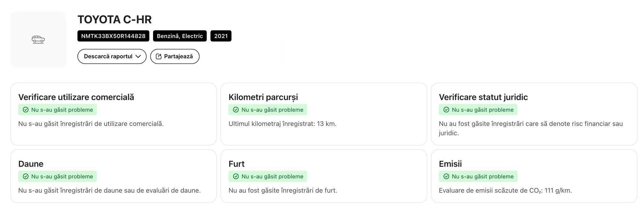Click the TOYOTA C-HR title
This screenshot has height=215, width=644.
pos(114,19)
